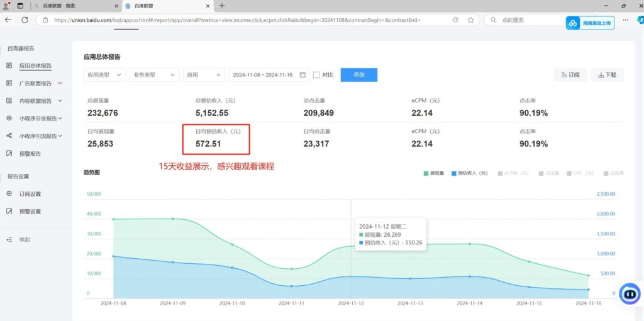Open 订阅设置 in the sidebar

[x=30, y=193]
